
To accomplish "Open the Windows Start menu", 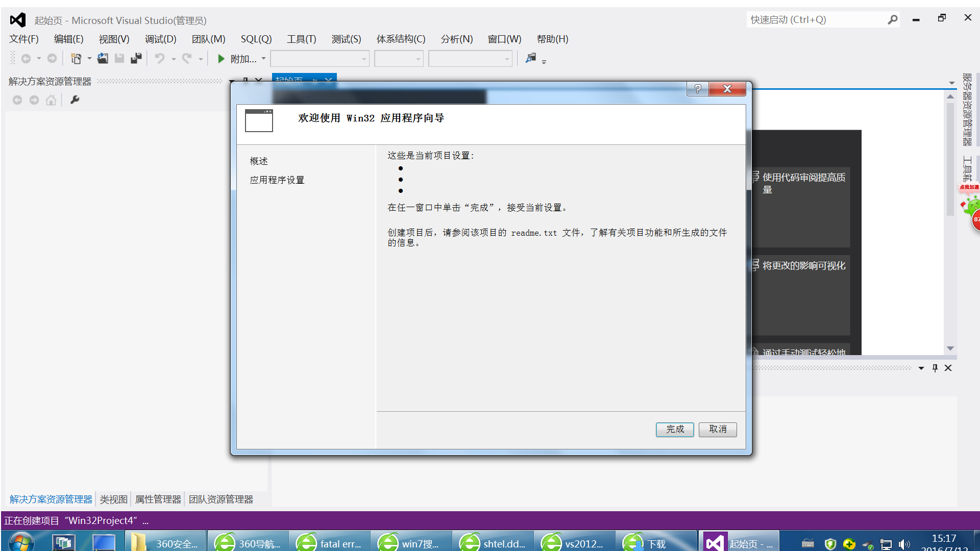I will click(21, 542).
